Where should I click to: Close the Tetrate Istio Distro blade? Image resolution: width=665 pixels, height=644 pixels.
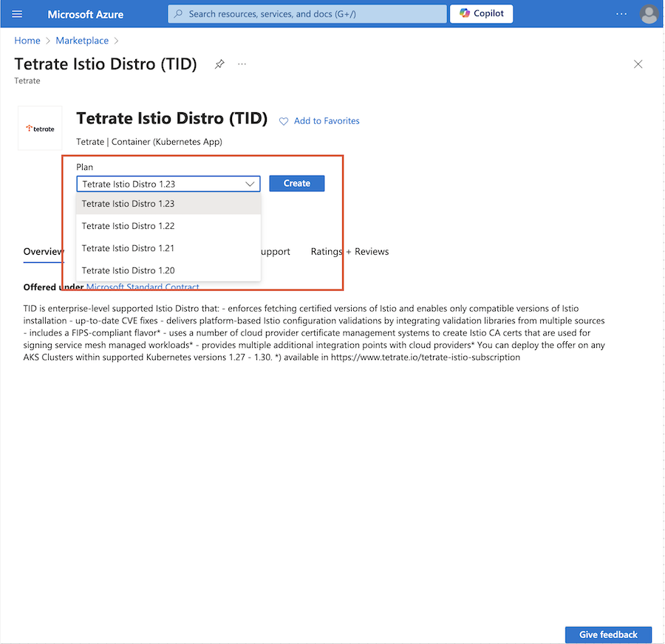(638, 64)
